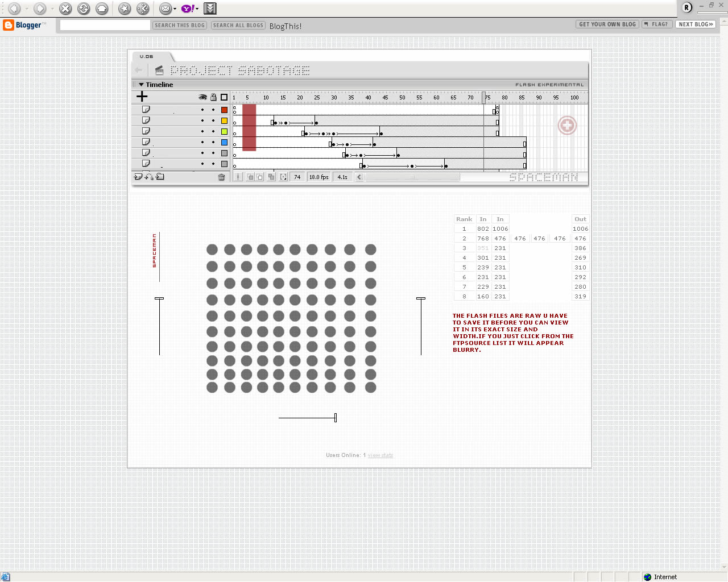
Task: Click the toolbar icon right of Favorites star
Action: [x=143, y=9]
